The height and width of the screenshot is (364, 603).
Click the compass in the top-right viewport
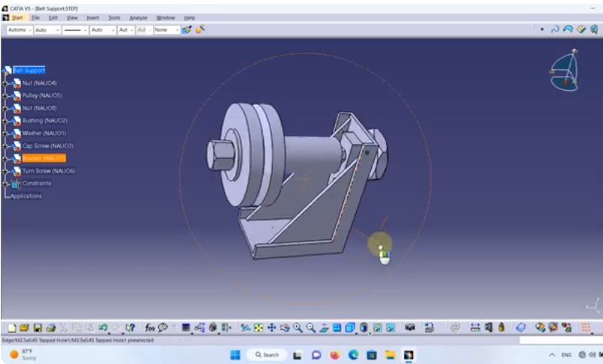[x=564, y=71]
